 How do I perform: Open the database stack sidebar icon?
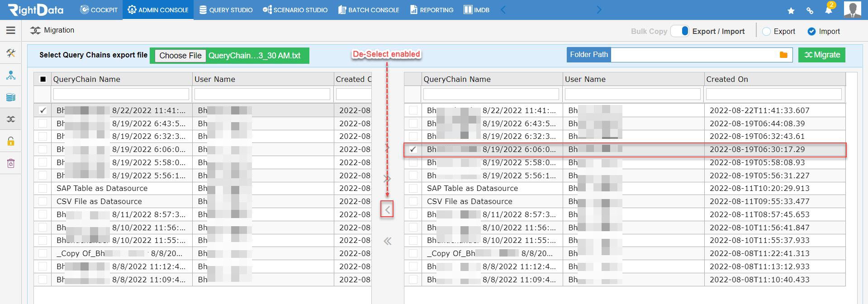click(x=11, y=97)
